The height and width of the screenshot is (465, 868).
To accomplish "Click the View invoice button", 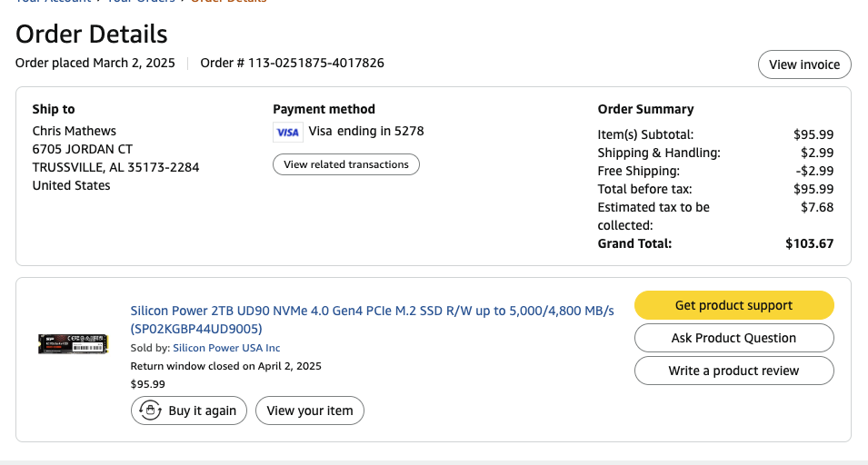I will pos(804,64).
